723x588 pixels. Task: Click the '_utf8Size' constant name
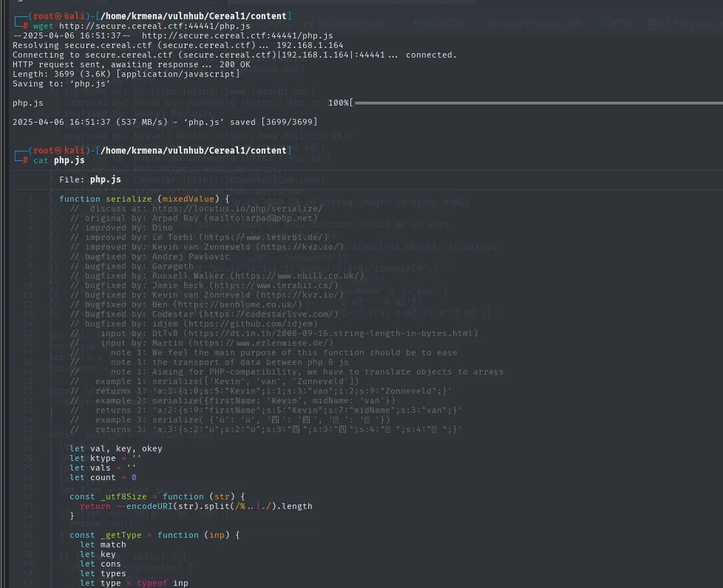[123, 496]
